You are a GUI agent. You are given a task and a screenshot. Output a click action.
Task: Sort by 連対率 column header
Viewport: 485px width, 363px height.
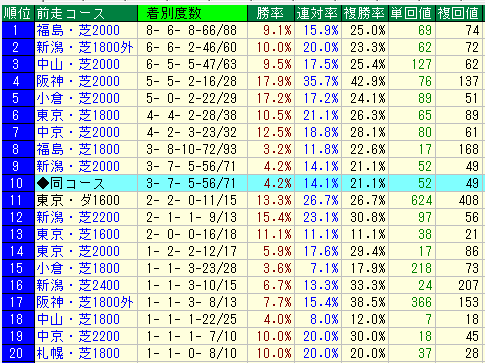[x=318, y=13]
